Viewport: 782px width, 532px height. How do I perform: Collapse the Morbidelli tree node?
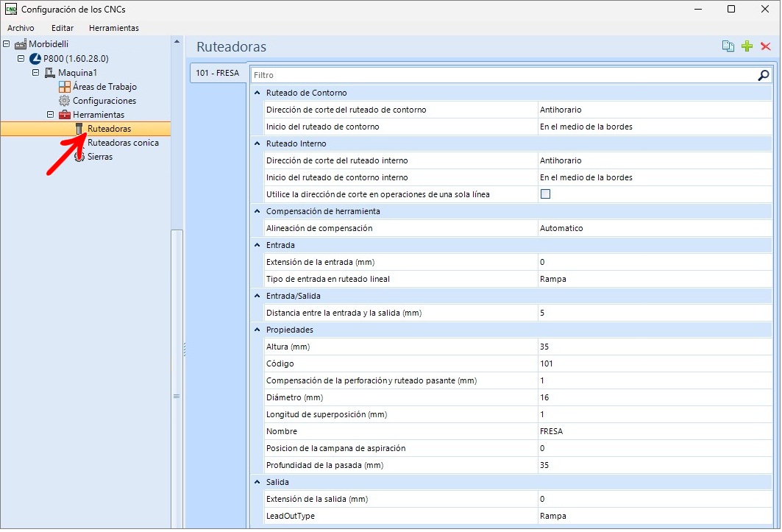point(6,44)
